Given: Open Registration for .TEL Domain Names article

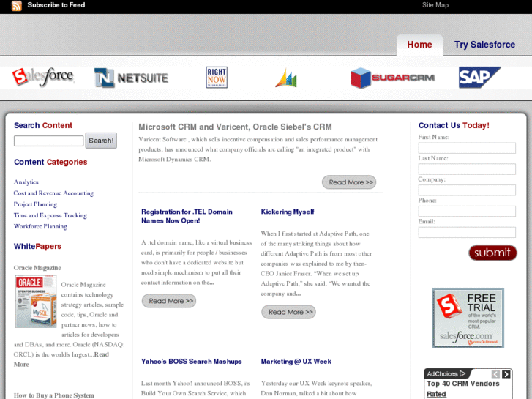Looking at the screenshot, I should pyautogui.click(x=187, y=216).
